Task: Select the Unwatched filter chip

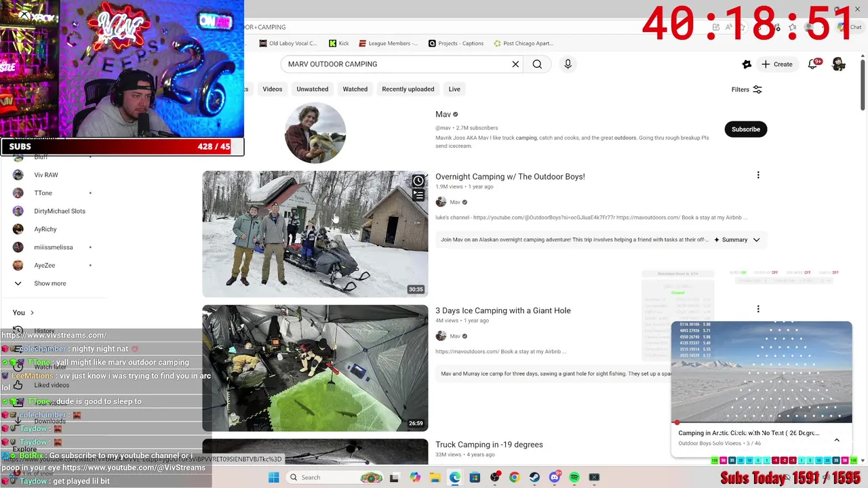Action: click(x=313, y=89)
